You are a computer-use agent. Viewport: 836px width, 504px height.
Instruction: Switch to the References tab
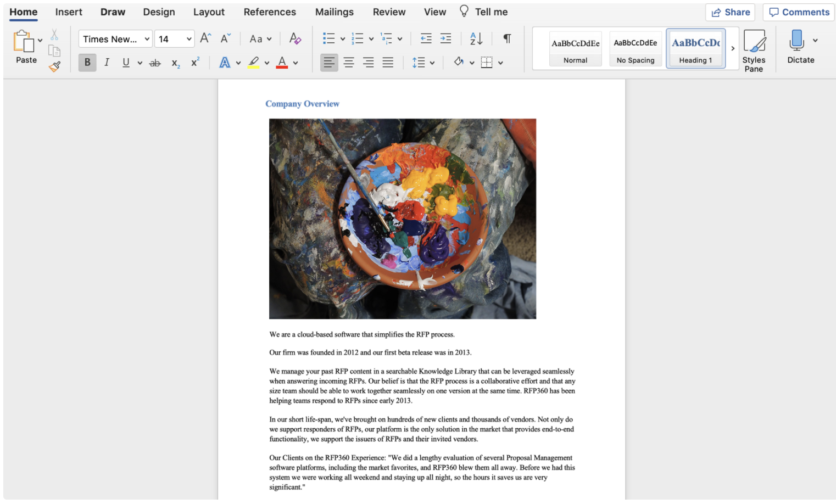pos(270,12)
